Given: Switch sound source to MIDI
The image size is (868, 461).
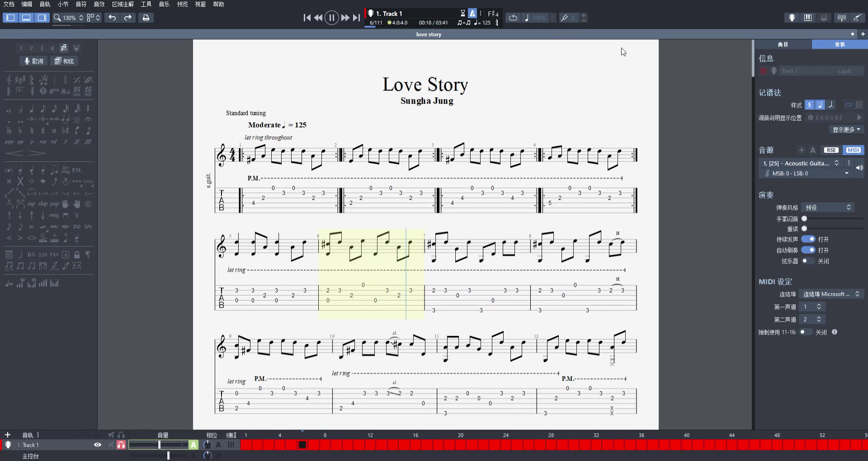Looking at the screenshot, I should [x=853, y=150].
